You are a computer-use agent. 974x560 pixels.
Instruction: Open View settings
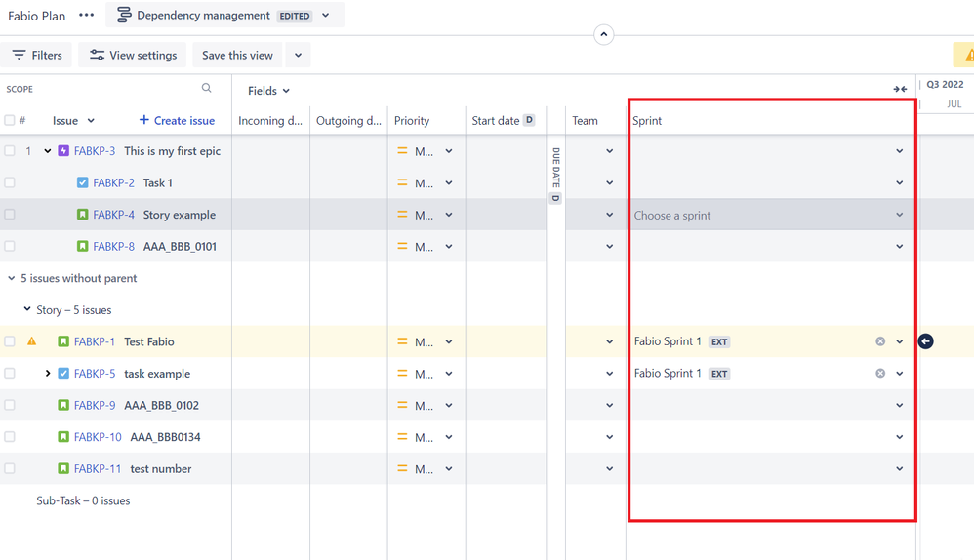[133, 56]
